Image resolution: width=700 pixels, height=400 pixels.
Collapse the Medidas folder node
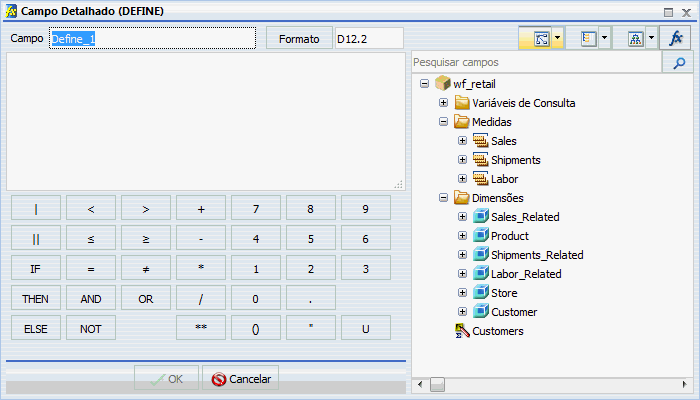443,121
